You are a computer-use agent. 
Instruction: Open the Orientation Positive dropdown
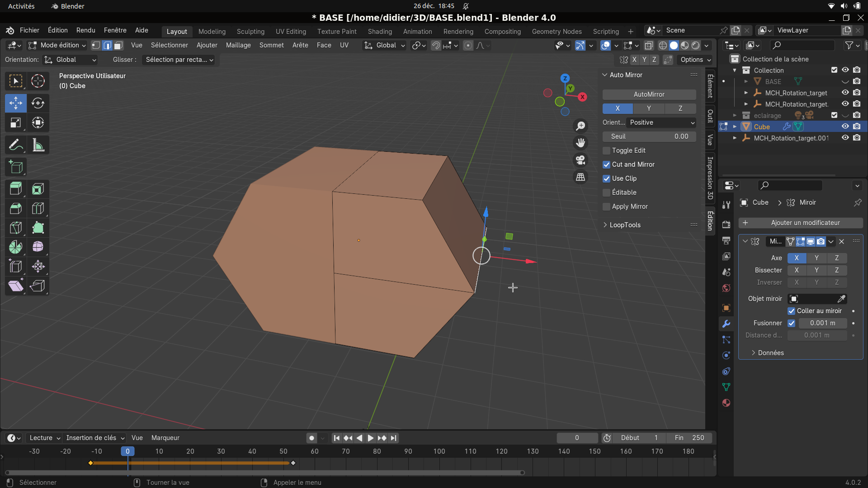(661, 122)
